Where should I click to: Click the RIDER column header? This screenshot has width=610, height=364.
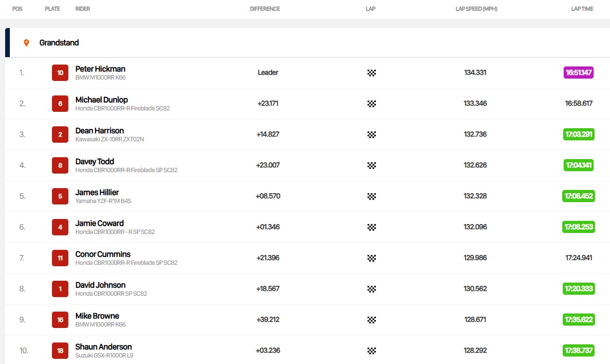click(x=82, y=9)
